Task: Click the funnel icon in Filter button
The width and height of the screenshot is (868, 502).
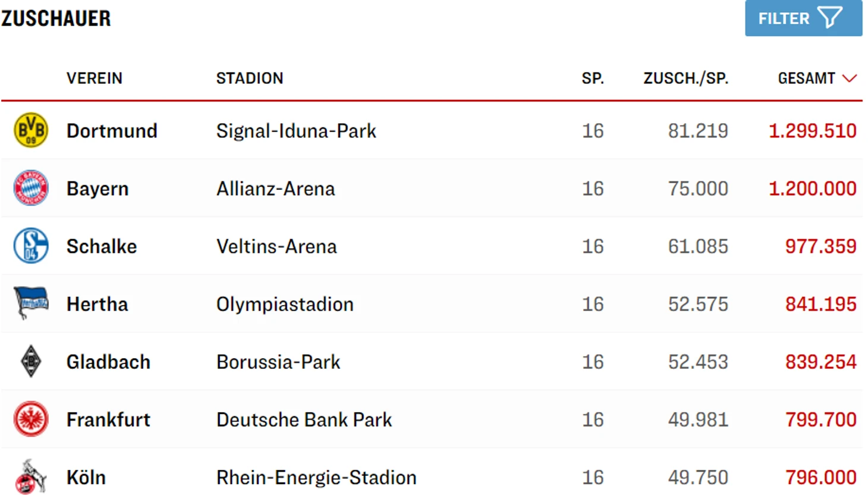Action: [x=830, y=18]
